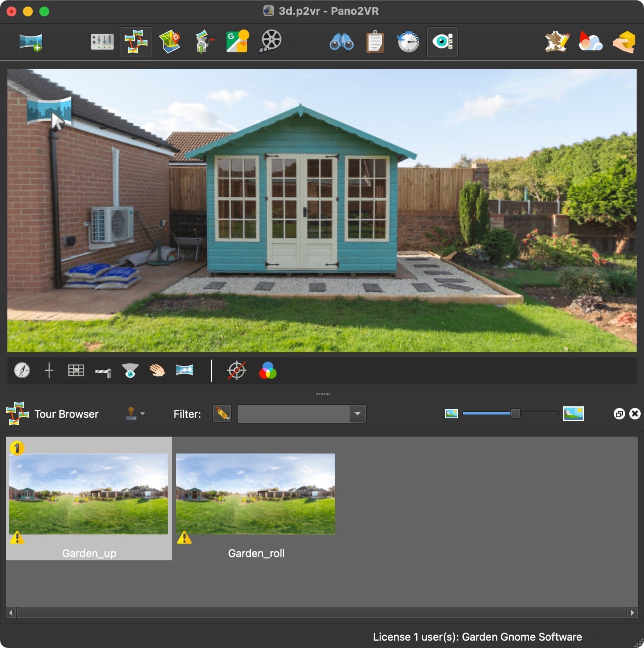The height and width of the screenshot is (648, 644).
Task: Click the Tour Browser float panel button
Action: click(x=619, y=414)
